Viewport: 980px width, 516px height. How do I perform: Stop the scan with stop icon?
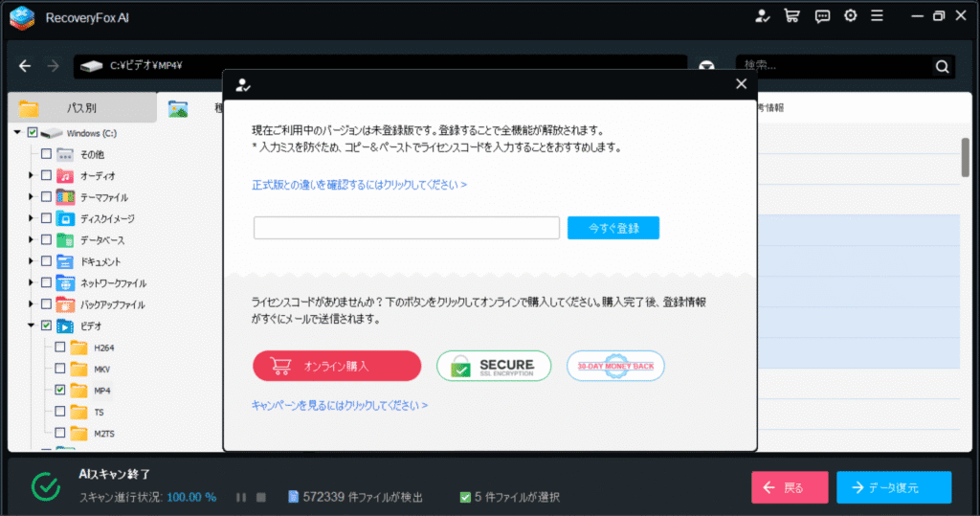pos(261,497)
